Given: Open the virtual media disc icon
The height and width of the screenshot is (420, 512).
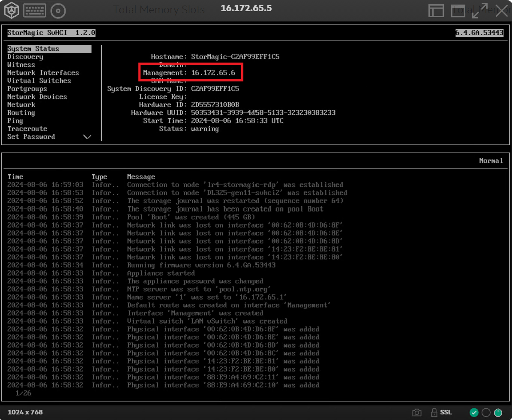Looking at the screenshot, I should [58, 11].
